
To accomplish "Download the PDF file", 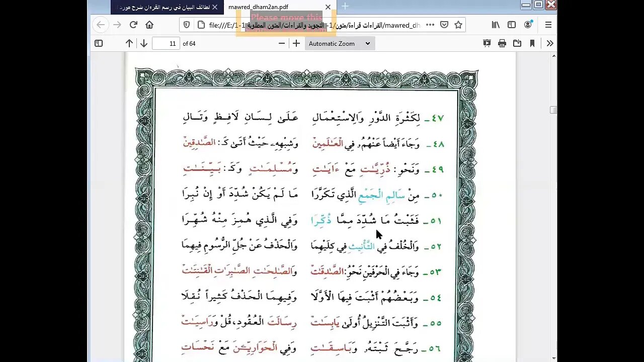I will tap(517, 44).
